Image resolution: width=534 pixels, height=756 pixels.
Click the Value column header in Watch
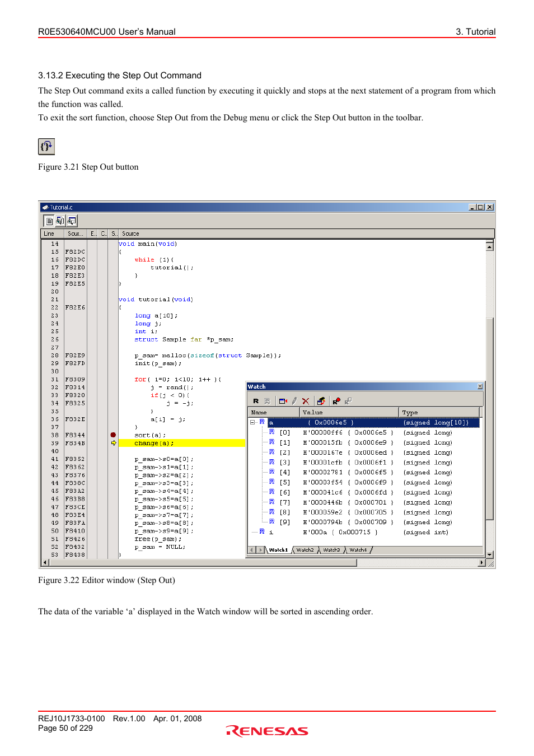(349, 412)
